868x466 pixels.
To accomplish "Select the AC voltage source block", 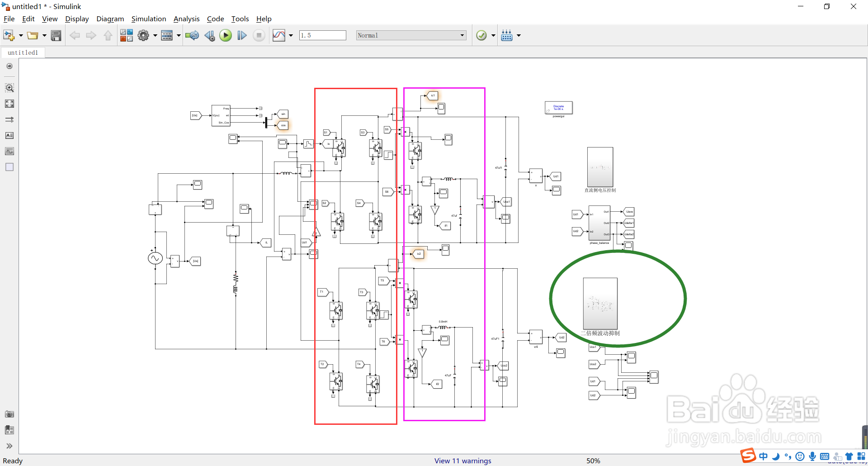I will coord(155,258).
